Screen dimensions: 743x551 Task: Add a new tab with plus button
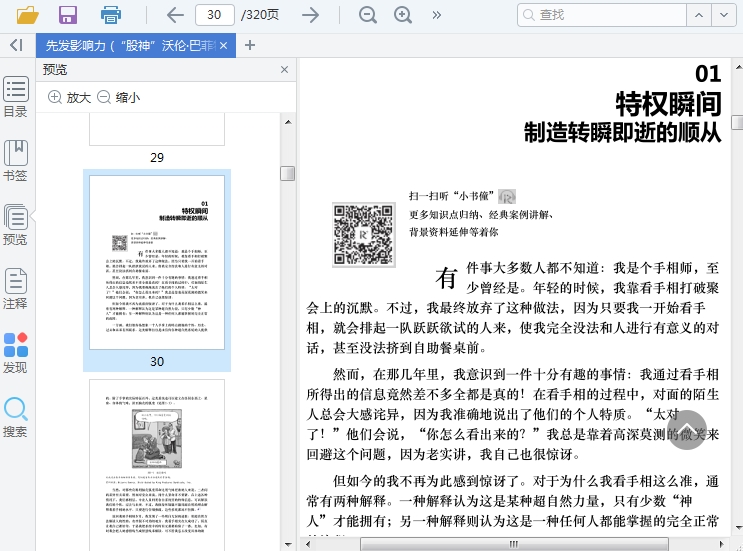(250, 45)
